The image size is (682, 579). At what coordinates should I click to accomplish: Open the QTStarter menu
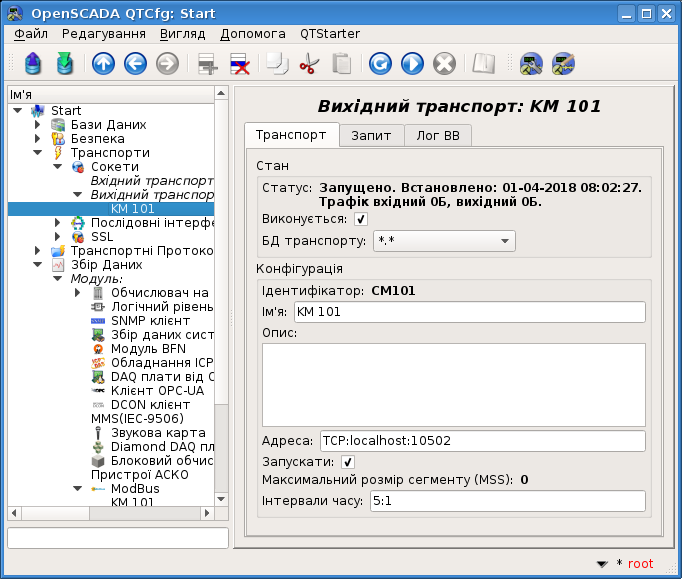pyautogui.click(x=330, y=34)
